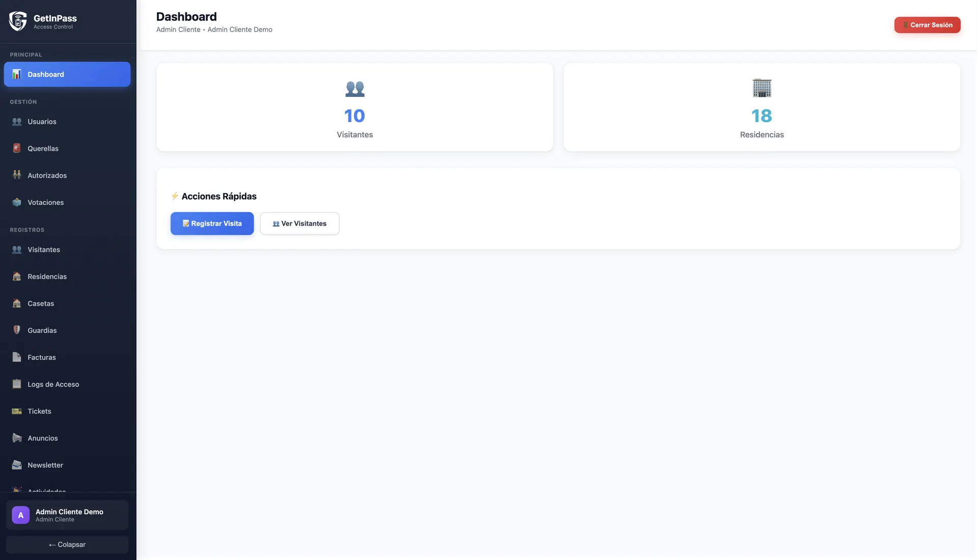Click the Tickets icon

click(x=17, y=411)
